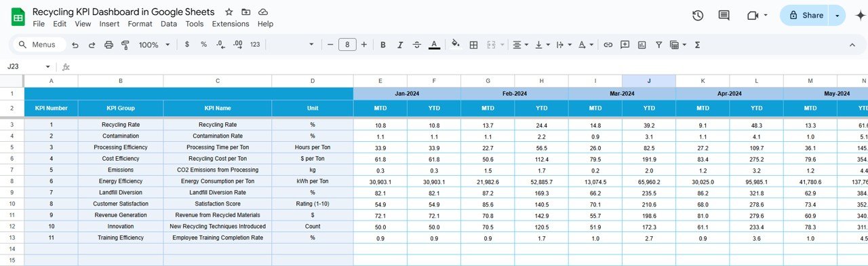Click the KPI Name header cell
868x266 pixels.
click(218, 108)
